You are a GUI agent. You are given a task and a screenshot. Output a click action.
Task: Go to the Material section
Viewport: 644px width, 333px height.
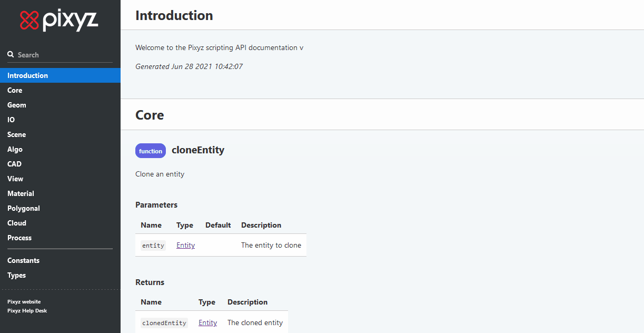pos(21,193)
